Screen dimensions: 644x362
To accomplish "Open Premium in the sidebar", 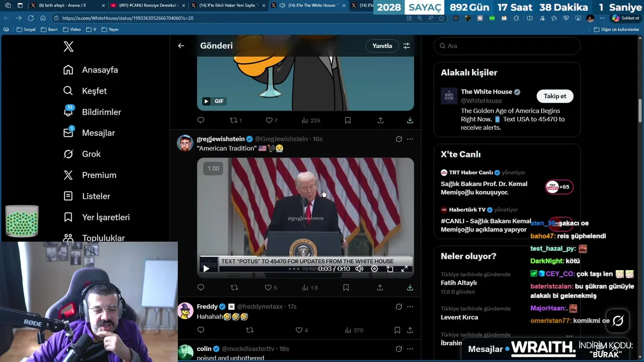I will click(x=90, y=175).
